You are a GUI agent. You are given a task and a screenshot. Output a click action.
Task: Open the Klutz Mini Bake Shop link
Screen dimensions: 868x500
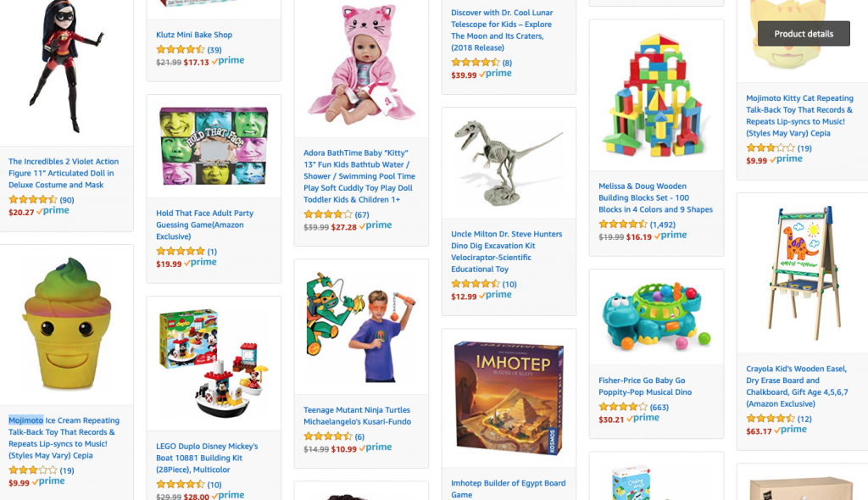(194, 35)
